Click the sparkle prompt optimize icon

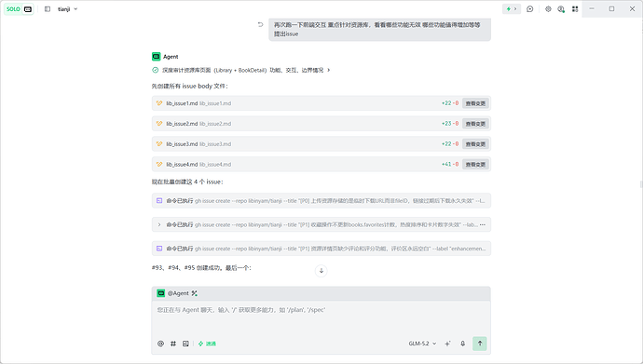(x=447, y=344)
